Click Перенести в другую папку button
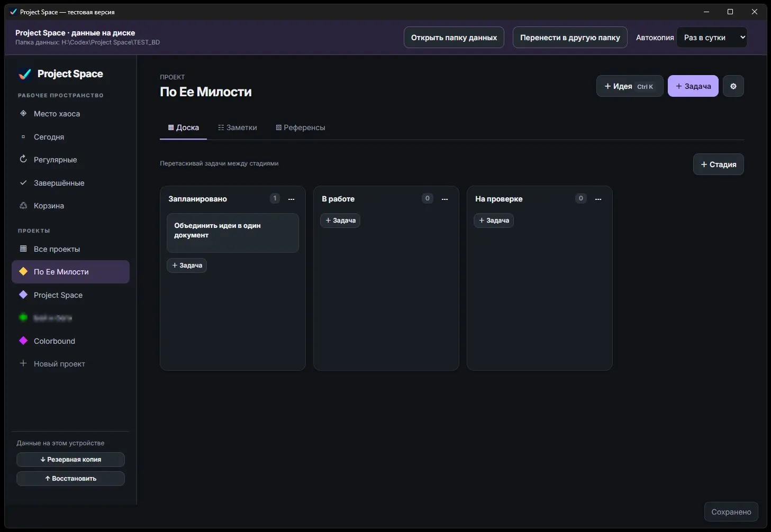Viewport: 771px width, 532px height. click(x=570, y=38)
